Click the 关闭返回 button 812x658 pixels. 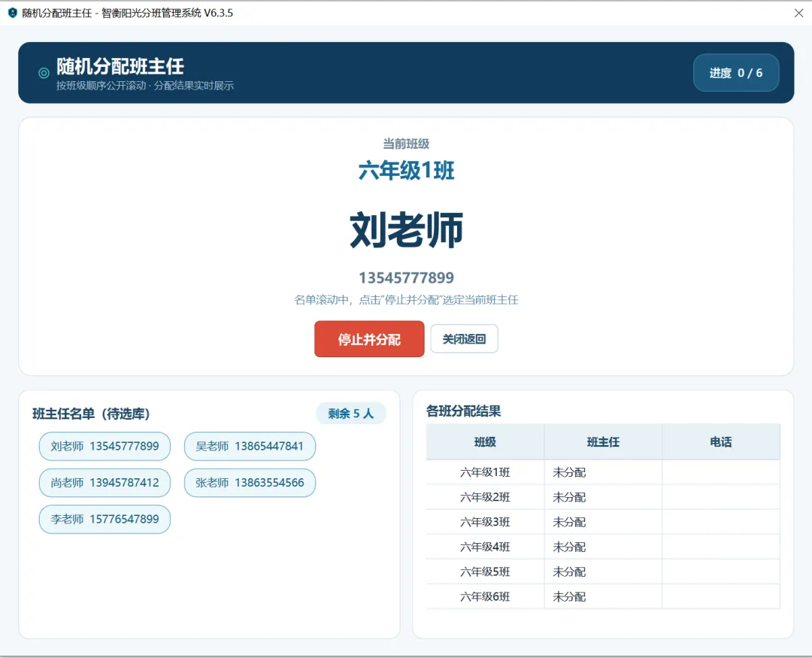[464, 339]
